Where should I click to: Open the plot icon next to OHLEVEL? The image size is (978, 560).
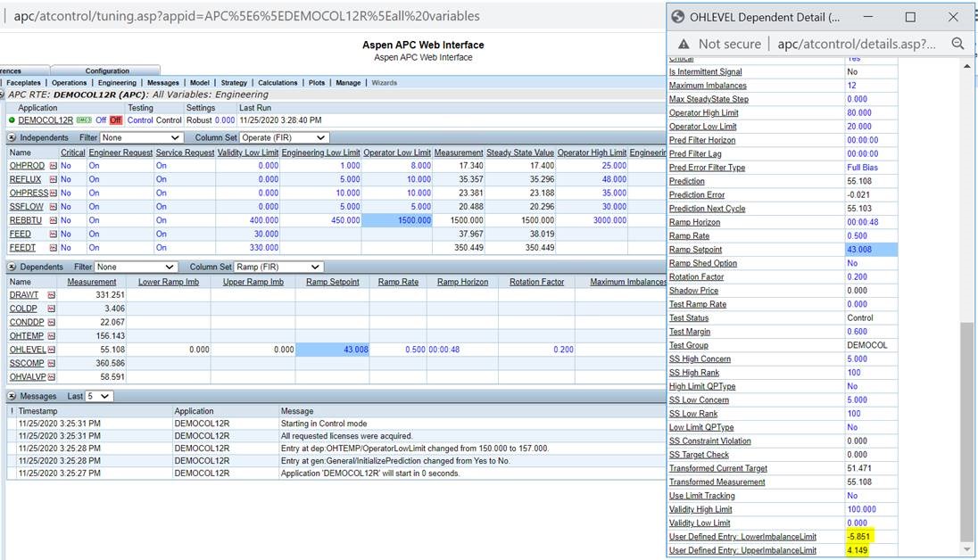(52, 350)
